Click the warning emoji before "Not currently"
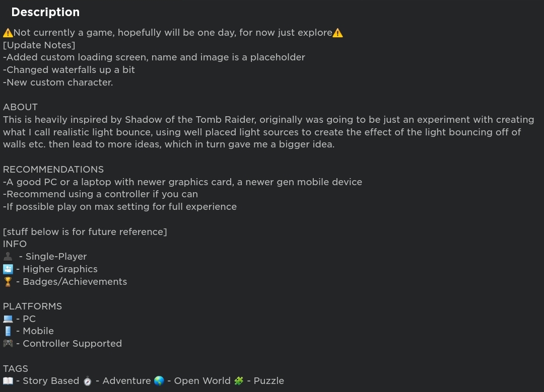Image resolution: width=544 pixels, height=392 pixels. click(8, 33)
